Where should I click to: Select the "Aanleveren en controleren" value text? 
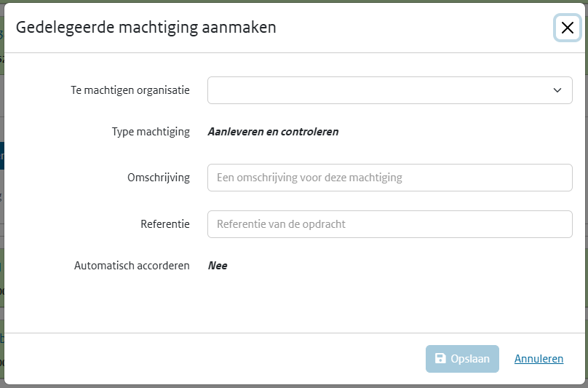[x=273, y=132]
